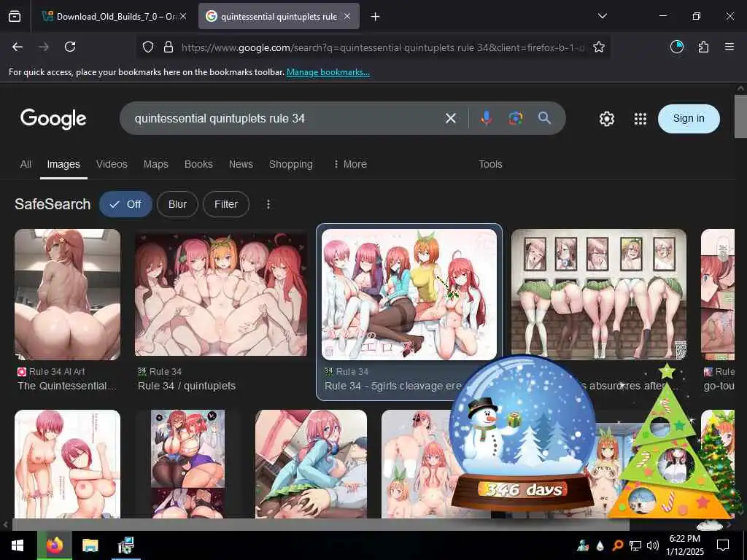Switch to the Videos tab
The height and width of the screenshot is (560, 747).
pyautogui.click(x=112, y=164)
